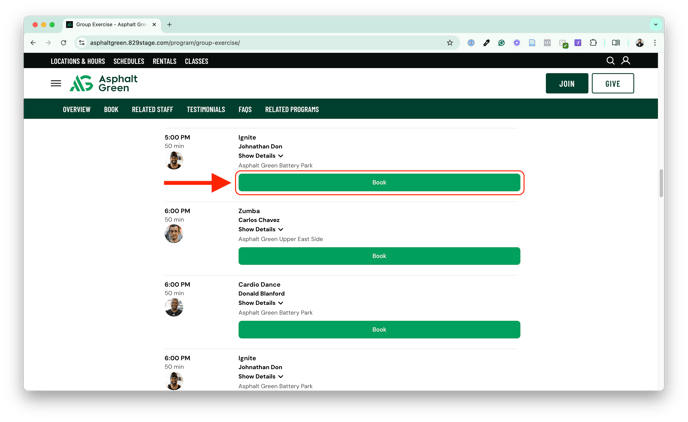Click instructor name Carlos Chavez
Screen dimensions: 688x422
pos(258,220)
